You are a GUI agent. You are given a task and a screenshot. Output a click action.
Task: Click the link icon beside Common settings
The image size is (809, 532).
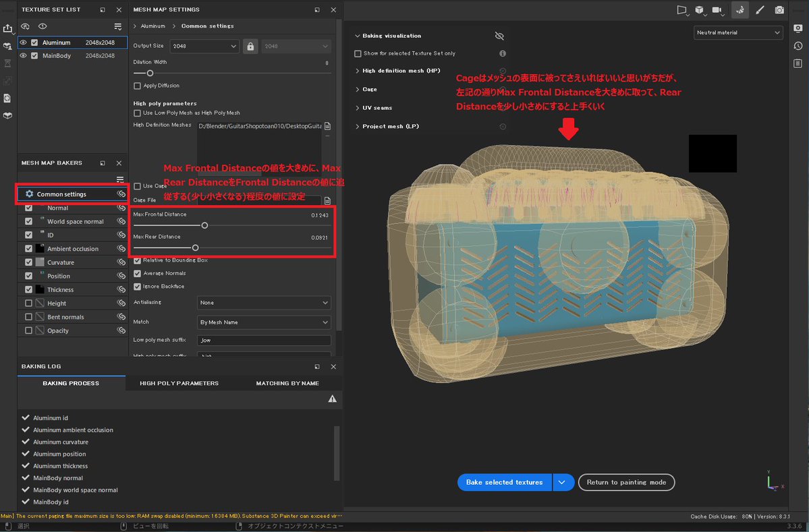coord(121,194)
